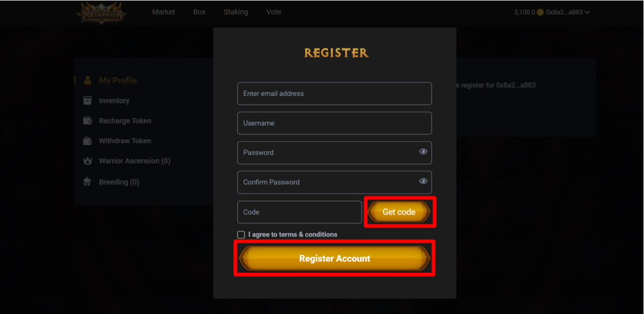Image resolution: width=644 pixels, height=314 pixels.
Task: Click the gold coin balance icon
Action: [540, 12]
